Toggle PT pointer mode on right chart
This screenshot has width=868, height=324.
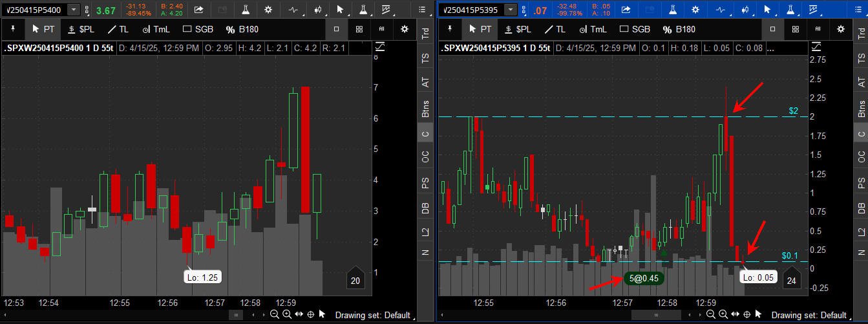(x=480, y=29)
